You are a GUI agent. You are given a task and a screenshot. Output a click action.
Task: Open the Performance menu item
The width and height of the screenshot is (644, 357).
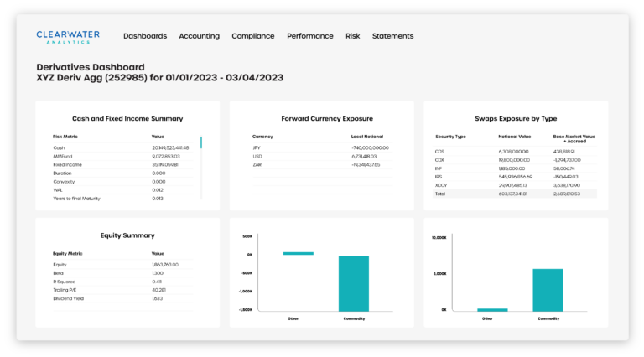(x=309, y=36)
